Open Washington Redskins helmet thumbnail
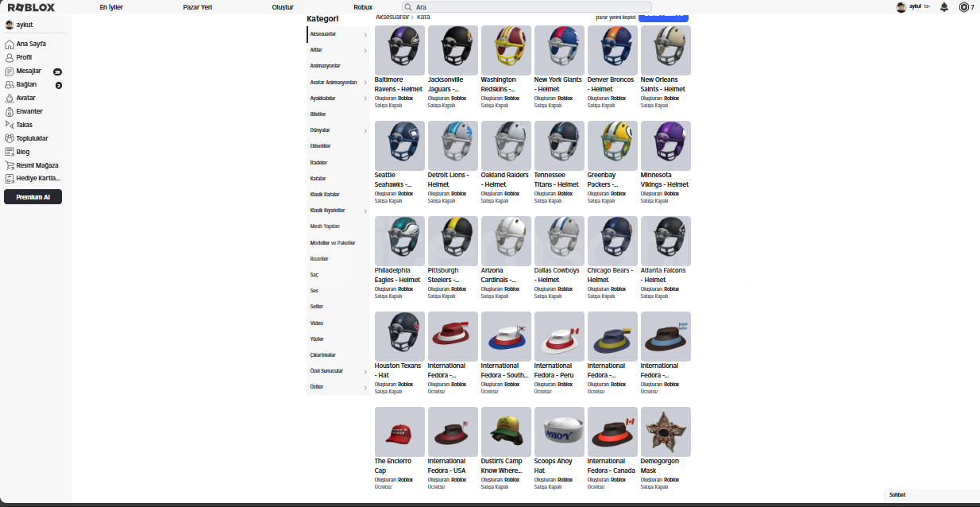 click(x=506, y=50)
